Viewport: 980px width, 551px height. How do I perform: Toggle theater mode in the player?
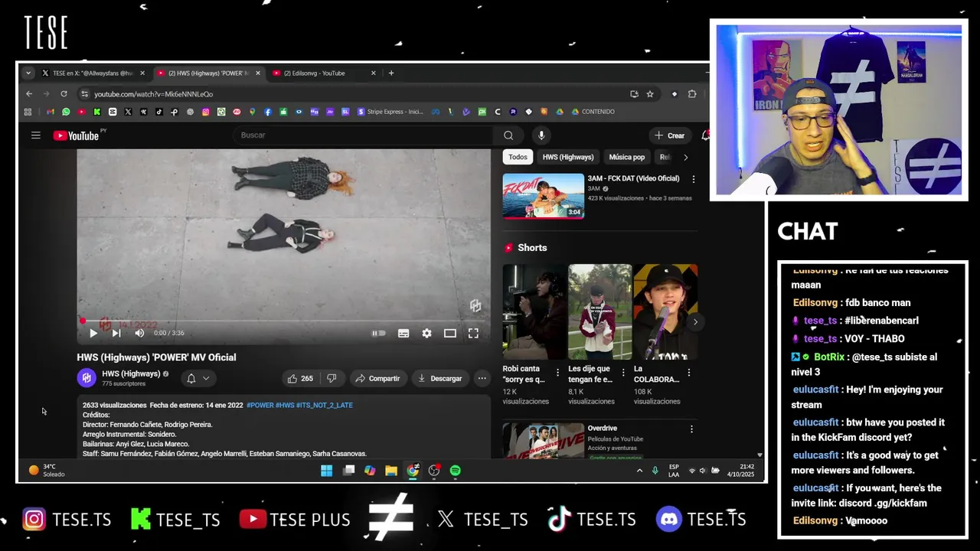450,333
